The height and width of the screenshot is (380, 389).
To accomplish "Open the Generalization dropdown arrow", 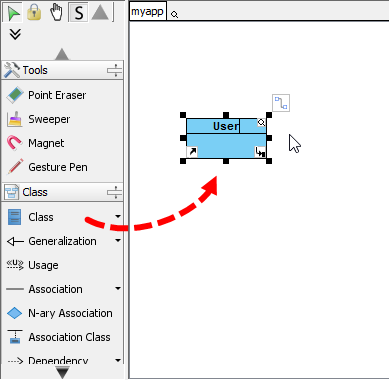I will [x=118, y=241].
